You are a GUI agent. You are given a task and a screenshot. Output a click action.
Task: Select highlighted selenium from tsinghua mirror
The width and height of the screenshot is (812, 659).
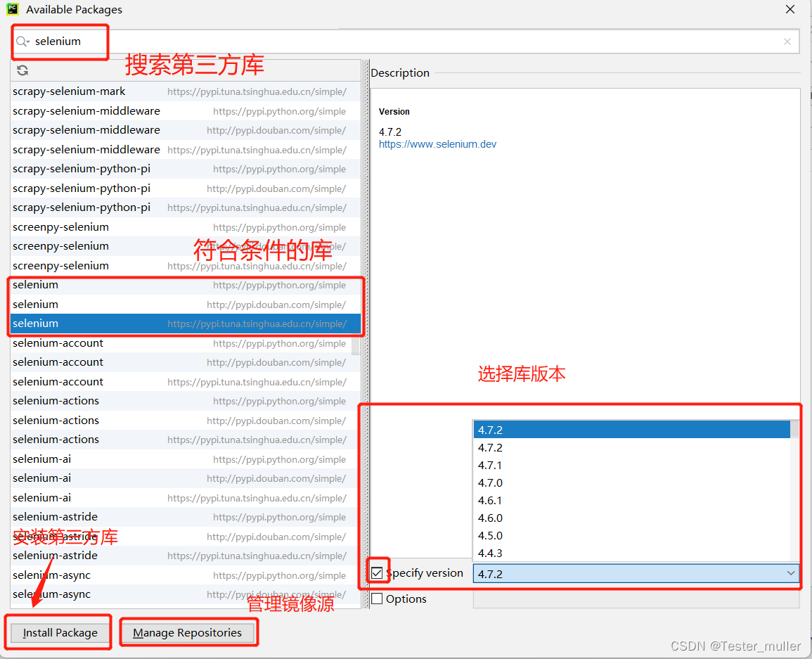tap(186, 324)
